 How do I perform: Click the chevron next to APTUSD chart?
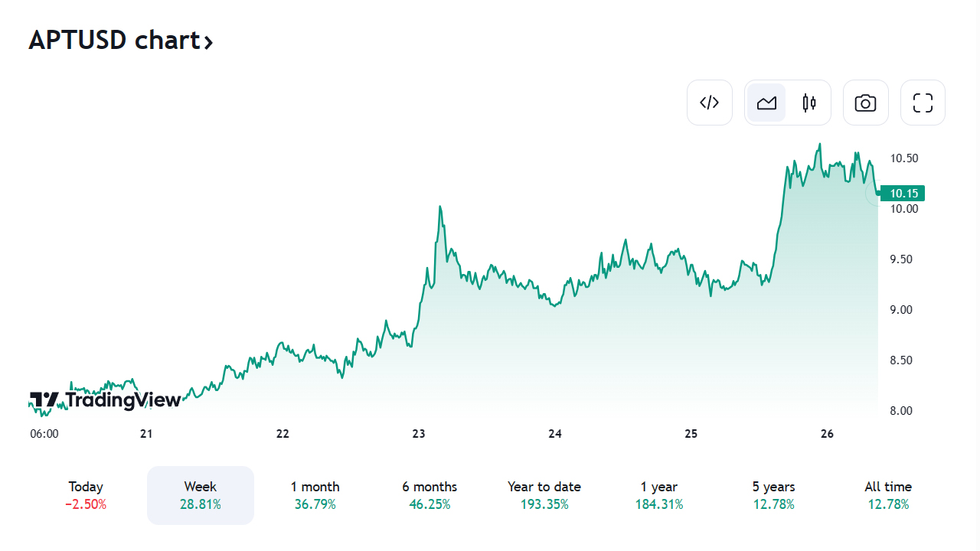coord(208,42)
